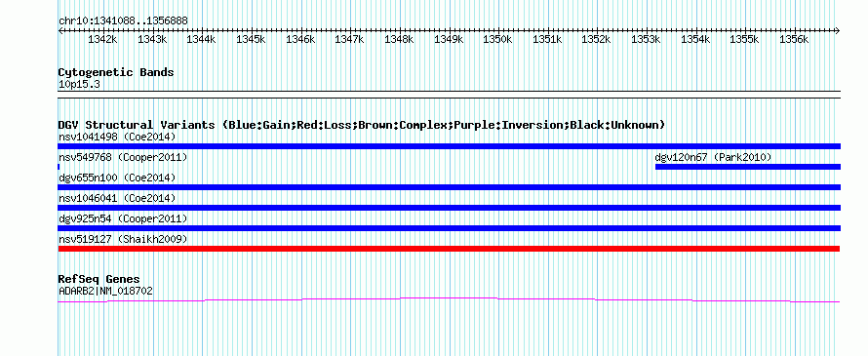Click the dgv925n54 blue gain bar
This screenshot has height=356, width=868.
coord(449,228)
